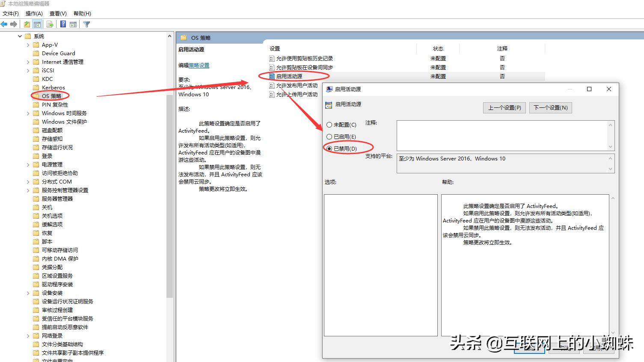Click the 下一个设置(N) button

click(550, 107)
